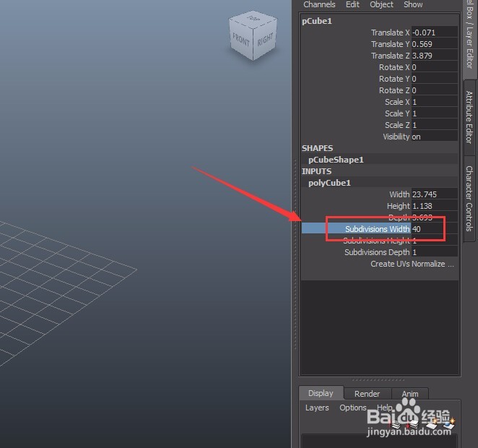Open the Layers menu

pyautogui.click(x=317, y=408)
